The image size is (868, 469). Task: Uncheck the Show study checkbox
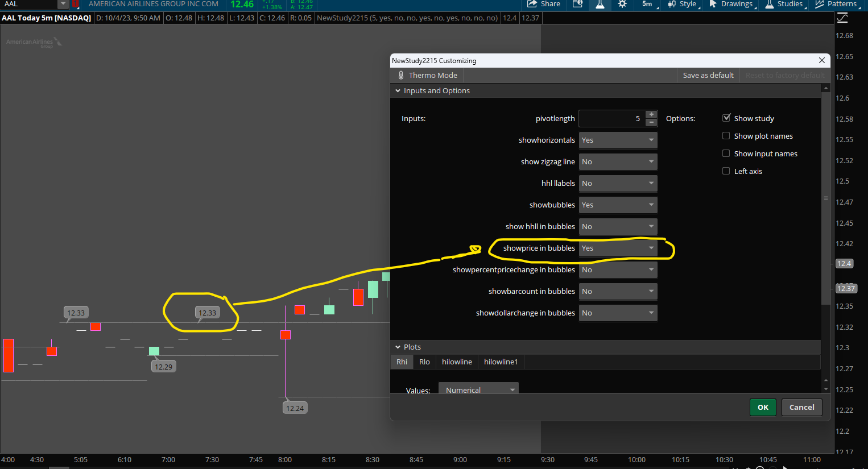click(x=726, y=118)
